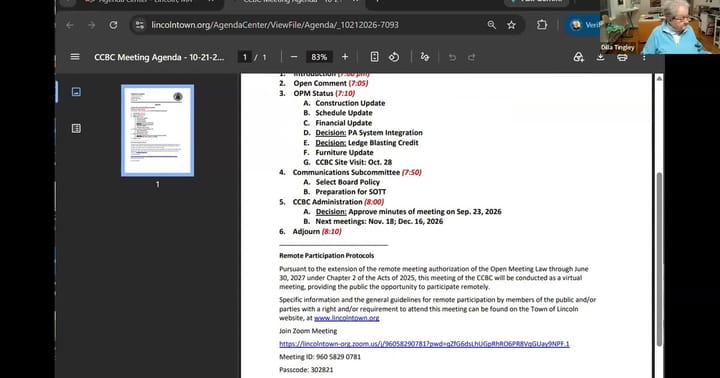Open site information icon in address bar
Viewport: 720px width, 378px height.
[x=140, y=25]
